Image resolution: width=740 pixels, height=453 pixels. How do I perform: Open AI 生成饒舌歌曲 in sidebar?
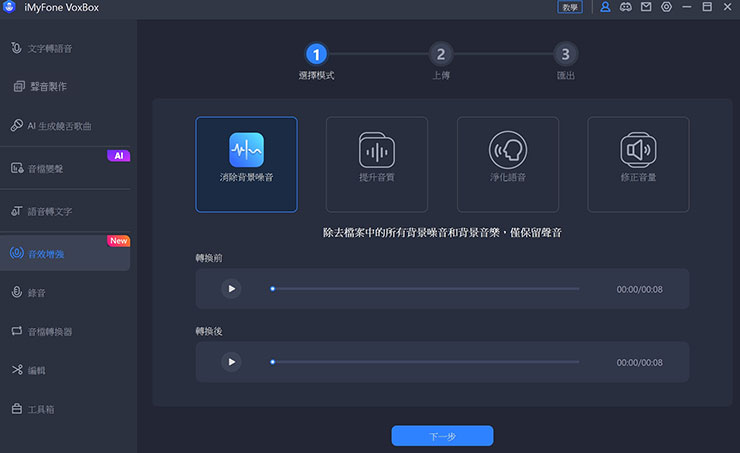(x=65, y=126)
